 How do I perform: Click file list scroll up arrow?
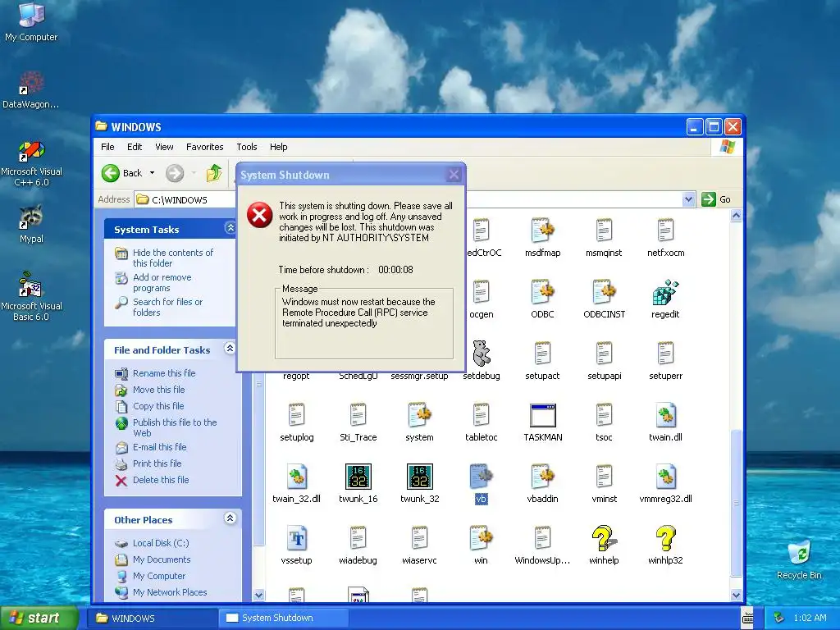tap(736, 216)
